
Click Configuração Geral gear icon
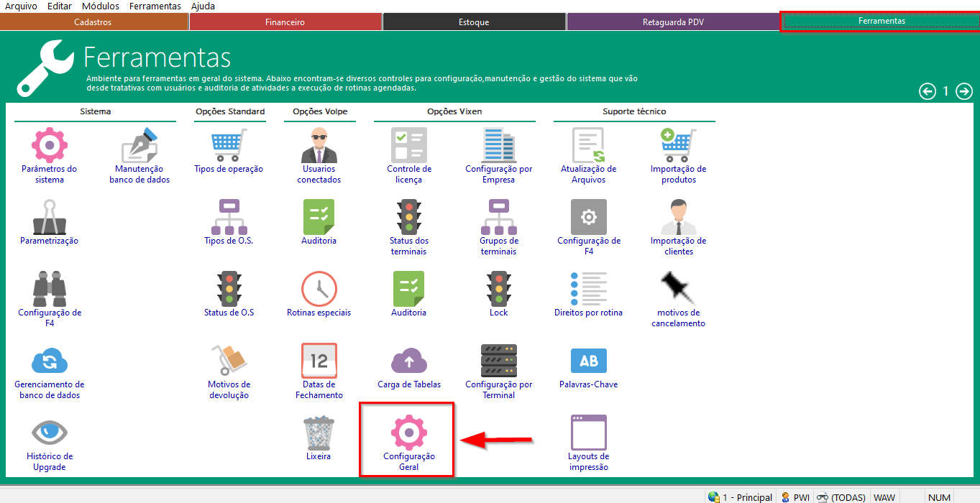point(408,433)
